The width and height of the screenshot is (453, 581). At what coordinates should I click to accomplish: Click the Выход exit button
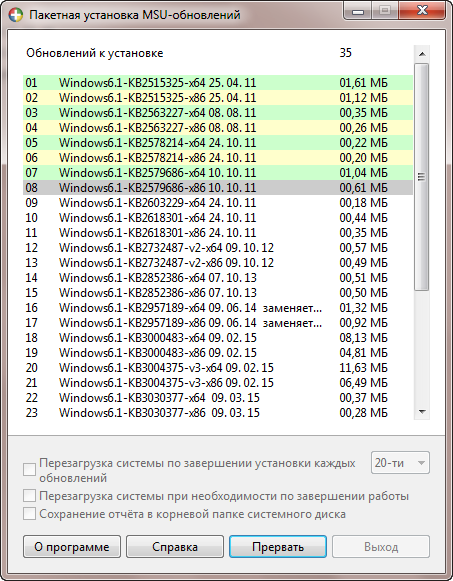pos(381,547)
